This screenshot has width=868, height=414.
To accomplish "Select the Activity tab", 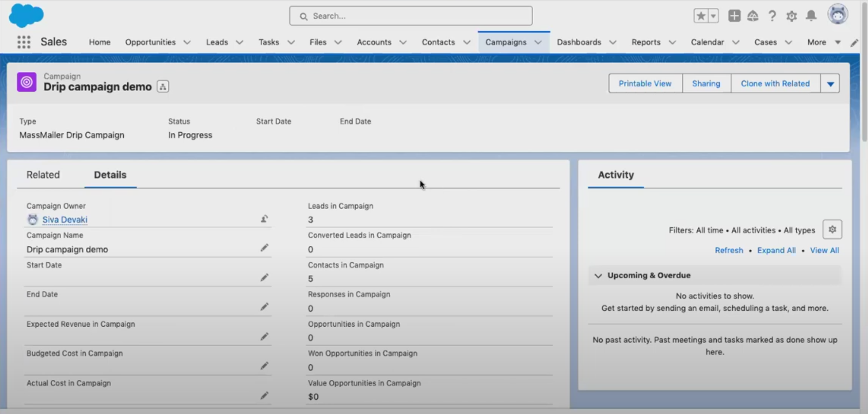I will [x=616, y=175].
